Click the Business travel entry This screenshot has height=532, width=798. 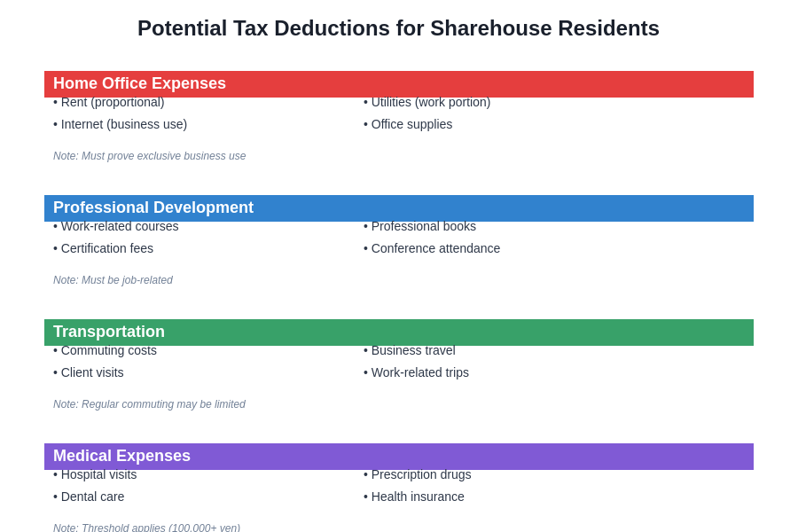(x=409, y=350)
